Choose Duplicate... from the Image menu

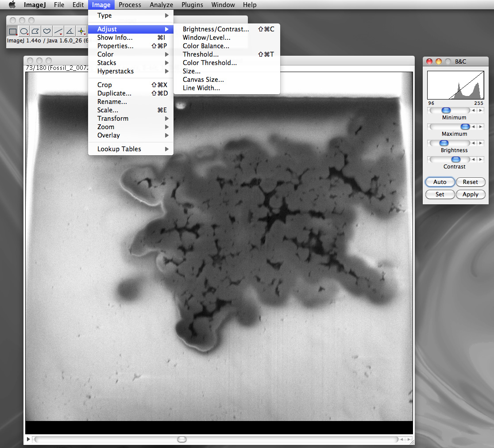[131, 93]
